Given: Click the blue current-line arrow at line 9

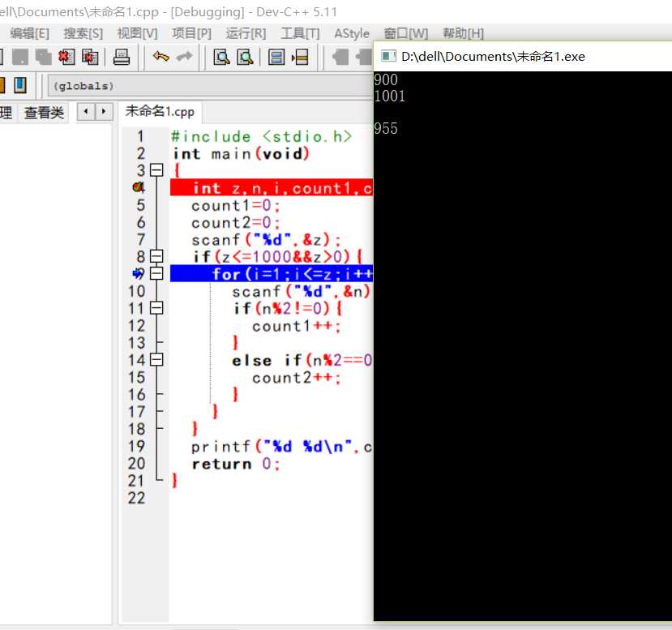Looking at the screenshot, I should point(139,273).
